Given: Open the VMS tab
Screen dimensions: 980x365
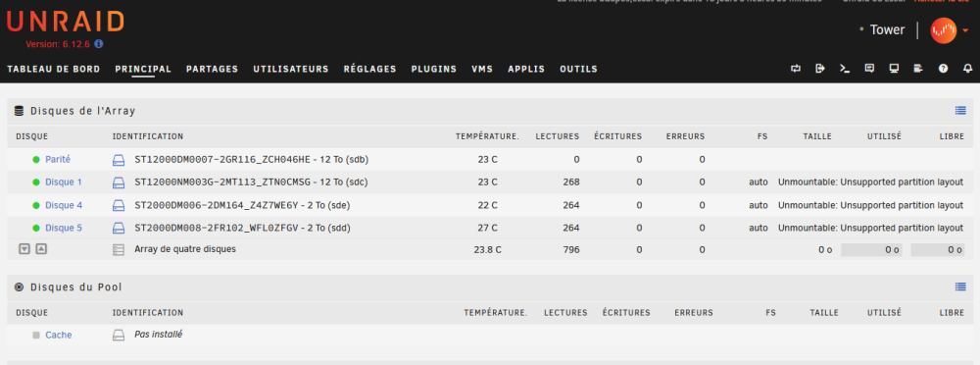Looking at the screenshot, I should [482, 69].
